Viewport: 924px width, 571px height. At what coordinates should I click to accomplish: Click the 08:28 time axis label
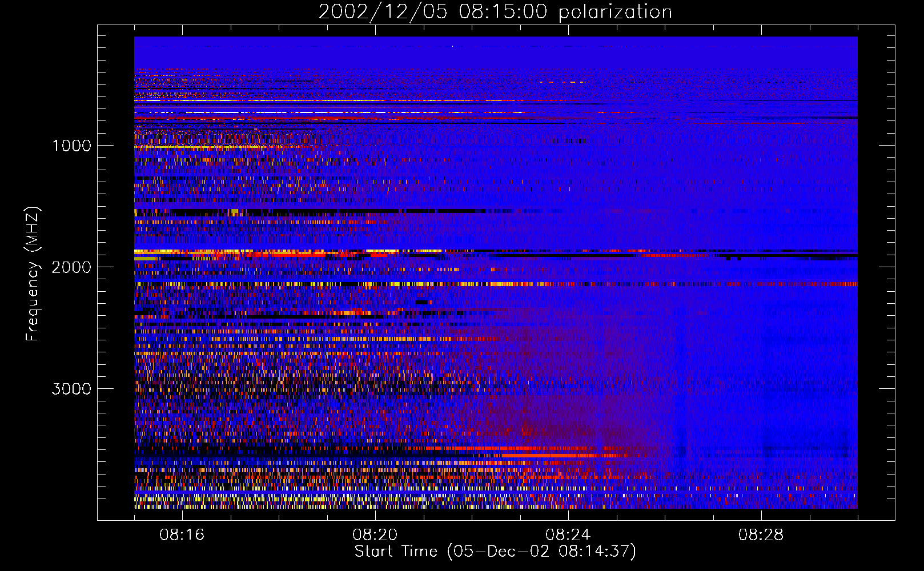[x=761, y=535]
